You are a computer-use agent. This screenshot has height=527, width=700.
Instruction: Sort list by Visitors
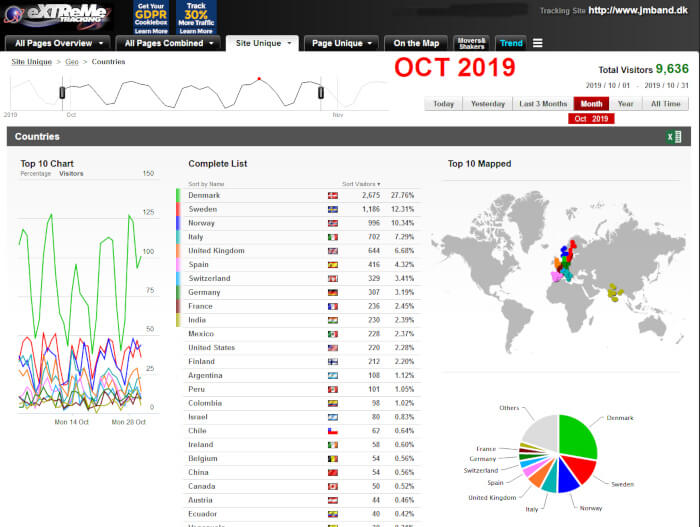pyautogui.click(x=361, y=184)
